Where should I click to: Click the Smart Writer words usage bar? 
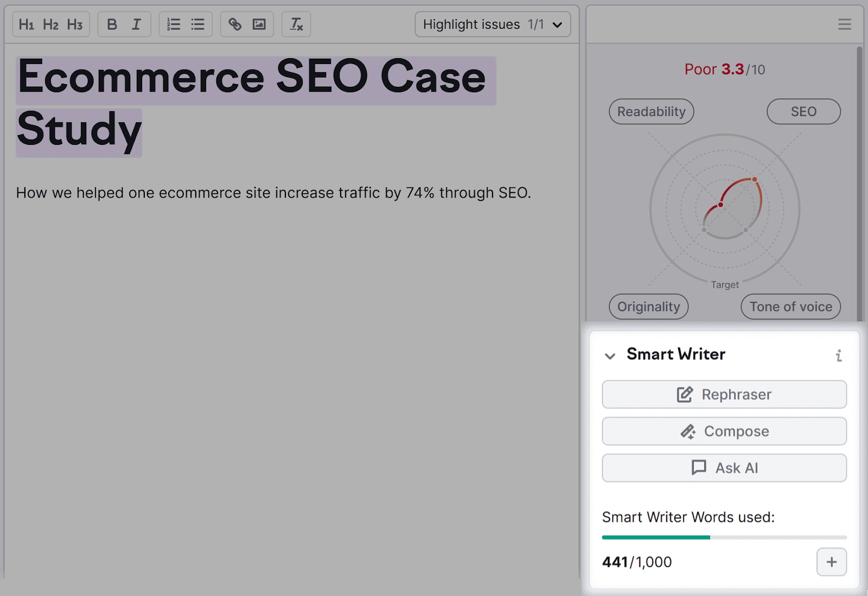point(724,537)
